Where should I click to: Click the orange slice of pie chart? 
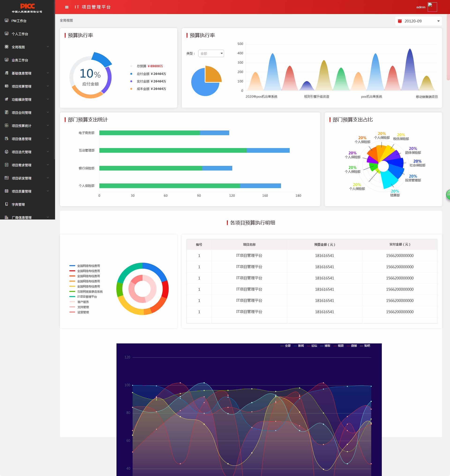(x=213, y=75)
